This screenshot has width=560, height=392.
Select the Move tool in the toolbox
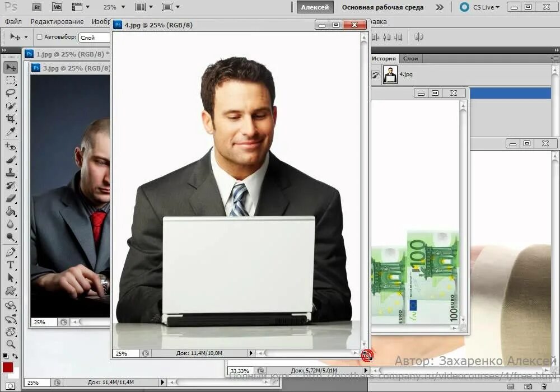[11, 67]
